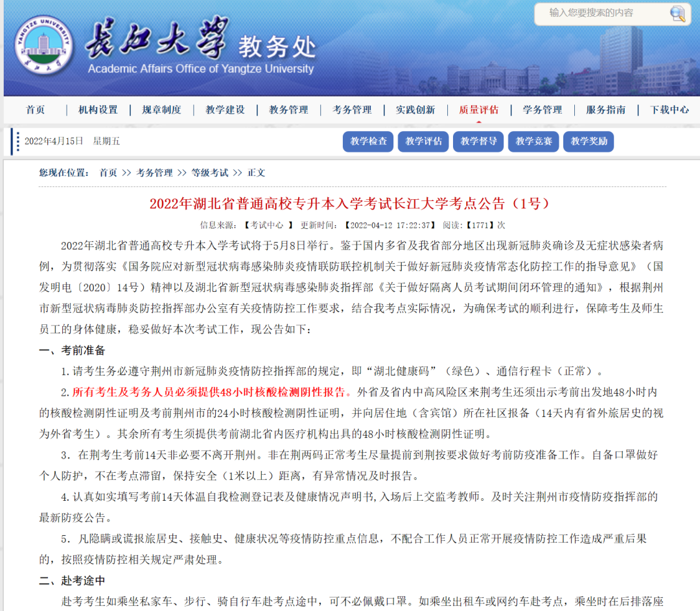Click the date text 2022年4月15日 星期五
This screenshot has width=700, height=611.
pyautogui.click(x=73, y=141)
